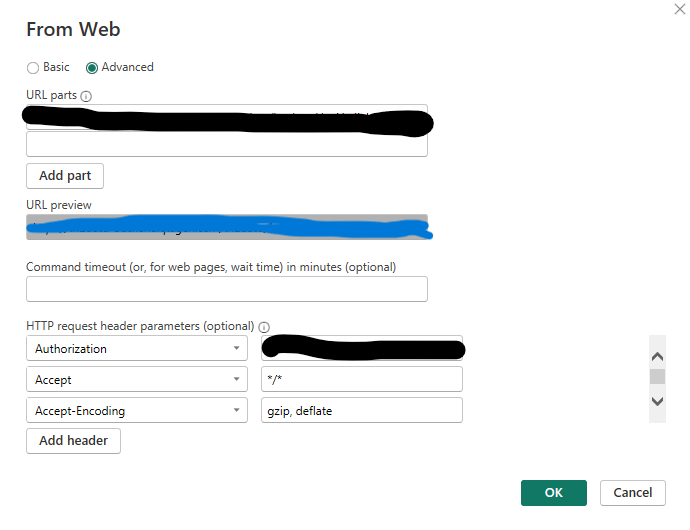This screenshot has width=690, height=530.
Task: Click the HTTP request header info icon
Action: click(x=264, y=327)
